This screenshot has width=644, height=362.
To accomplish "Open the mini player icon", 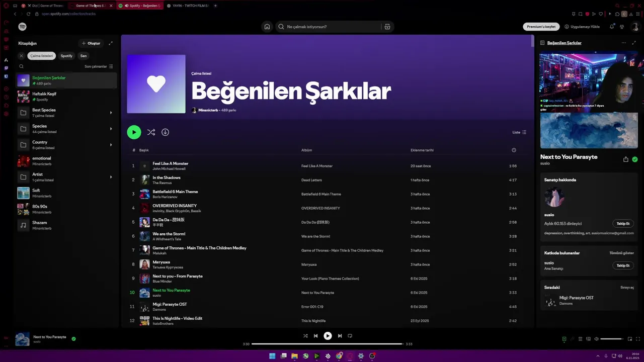I will (x=630, y=339).
